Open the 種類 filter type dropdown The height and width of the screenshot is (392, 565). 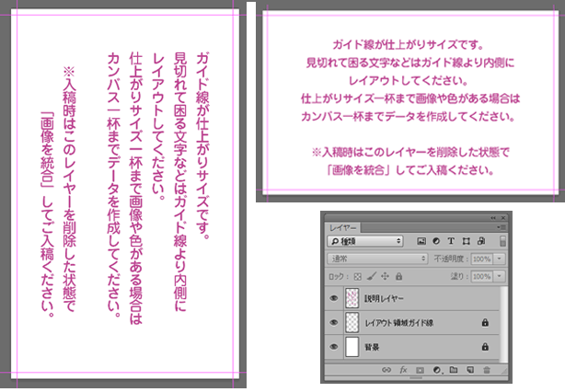366,241
